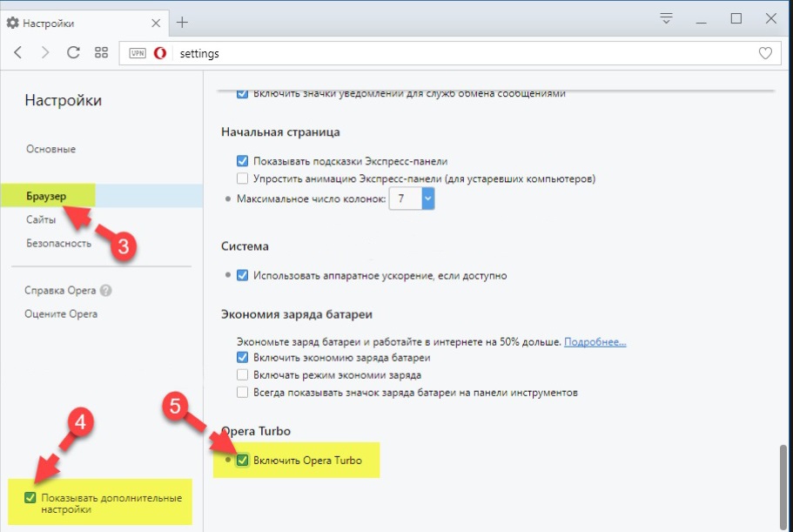This screenshot has height=532, width=793.
Task: Click the Система section heading
Action: click(x=245, y=246)
